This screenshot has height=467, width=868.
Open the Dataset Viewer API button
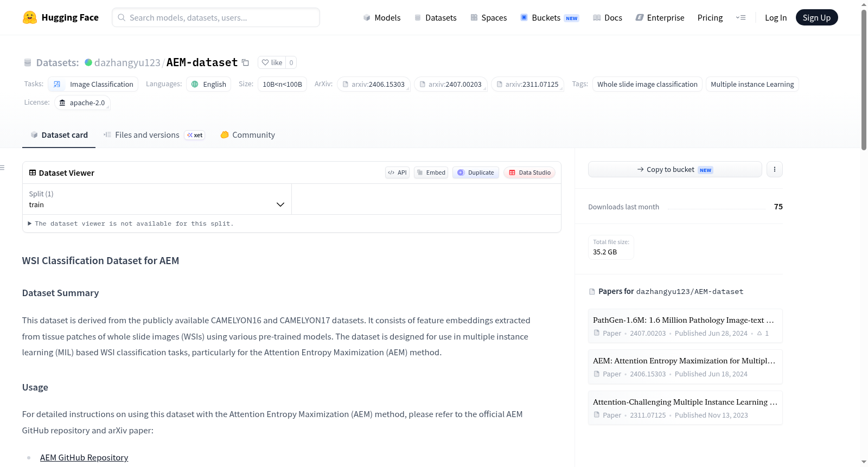pos(397,172)
